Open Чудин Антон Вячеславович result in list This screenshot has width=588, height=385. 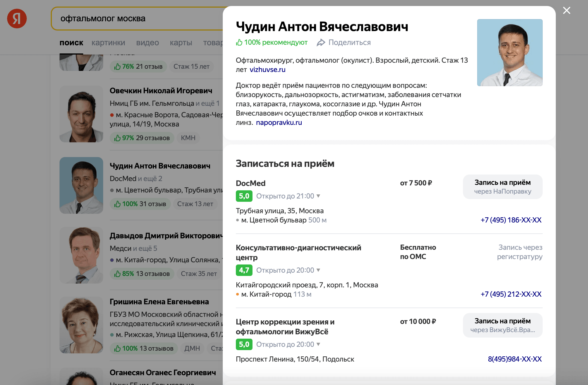tap(160, 166)
